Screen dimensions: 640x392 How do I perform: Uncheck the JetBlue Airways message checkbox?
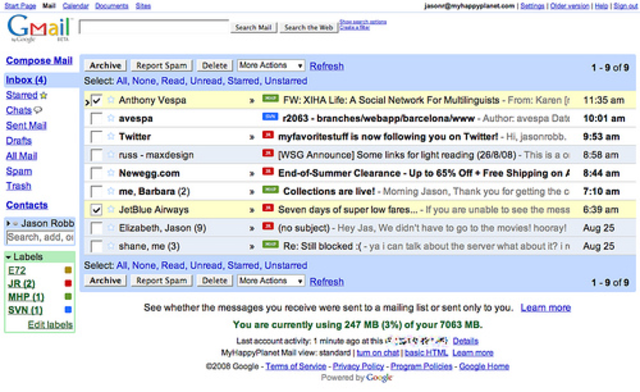point(96,210)
